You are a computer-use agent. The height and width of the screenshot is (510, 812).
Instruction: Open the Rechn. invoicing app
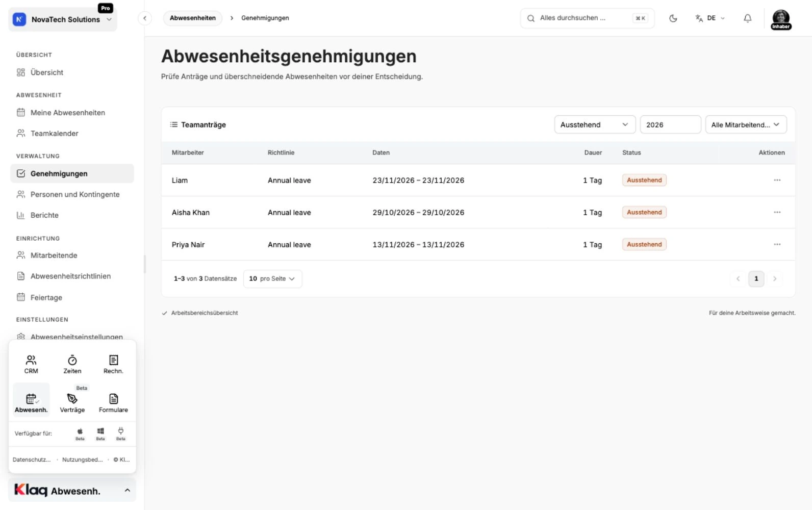click(x=113, y=364)
